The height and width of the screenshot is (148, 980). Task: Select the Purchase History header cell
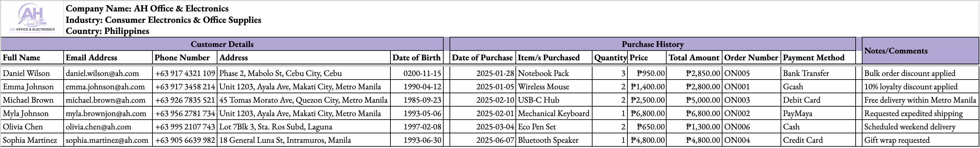[653, 44]
